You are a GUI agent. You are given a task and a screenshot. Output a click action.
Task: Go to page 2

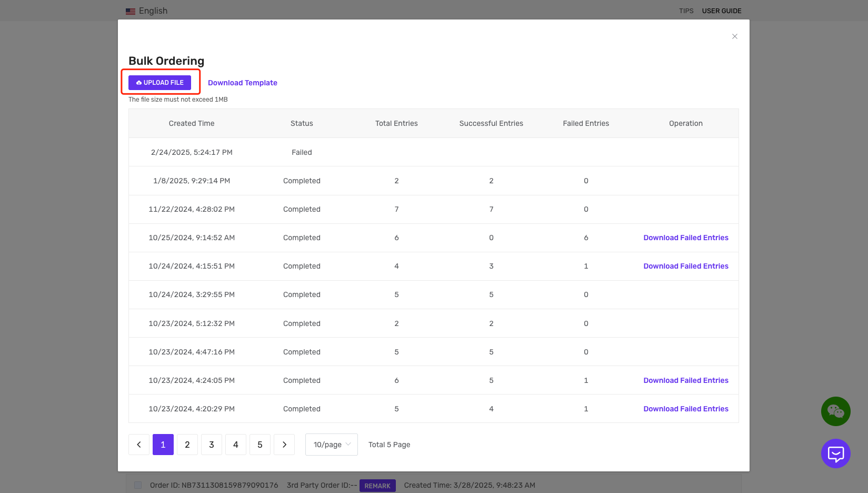pyautogui.click(x=187, y=445)
